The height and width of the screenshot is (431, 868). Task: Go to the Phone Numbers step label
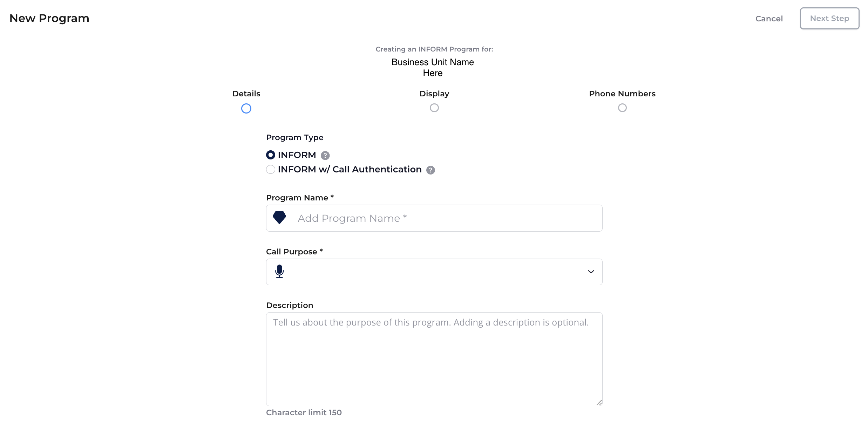tap(622, 94)
